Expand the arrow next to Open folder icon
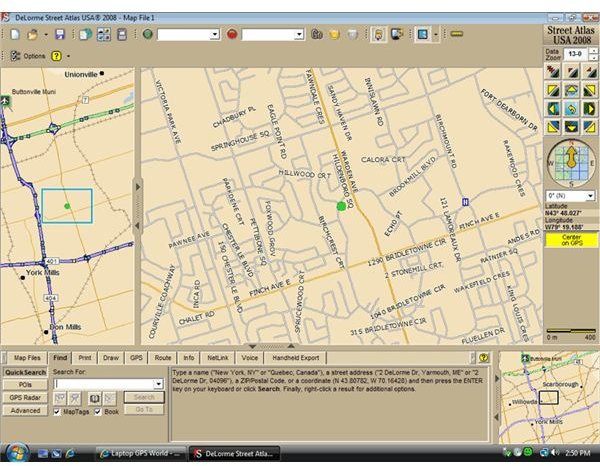600x466 pixels. [x=46, y=35]
